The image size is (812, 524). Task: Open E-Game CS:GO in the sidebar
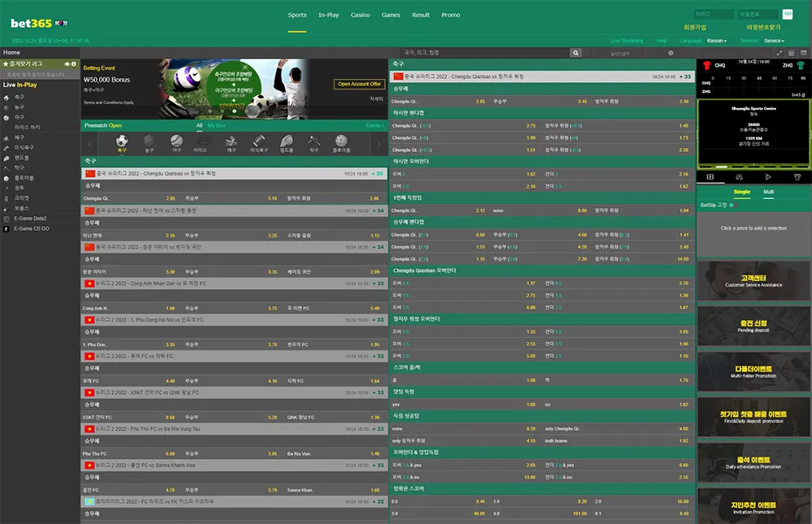point(31,228)
